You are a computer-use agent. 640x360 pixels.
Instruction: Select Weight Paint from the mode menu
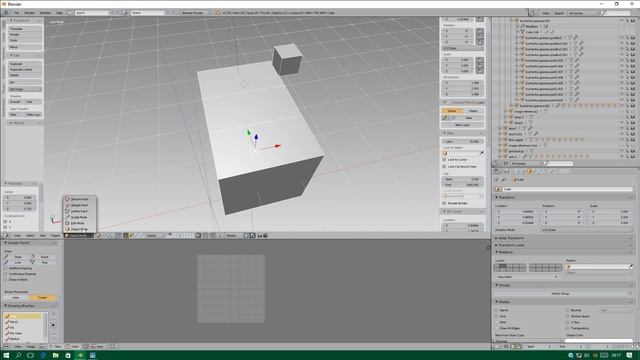coord(80,205)
